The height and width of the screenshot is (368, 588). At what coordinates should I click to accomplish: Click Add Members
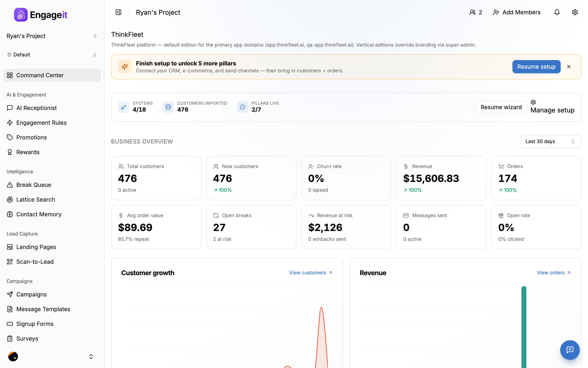coord(517,12)
